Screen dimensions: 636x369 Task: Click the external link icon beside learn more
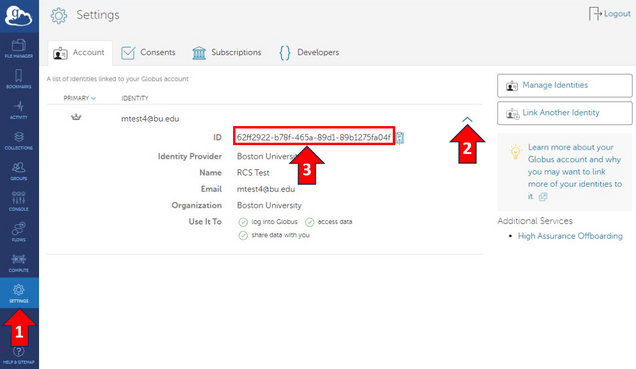(x=543, y=197)
